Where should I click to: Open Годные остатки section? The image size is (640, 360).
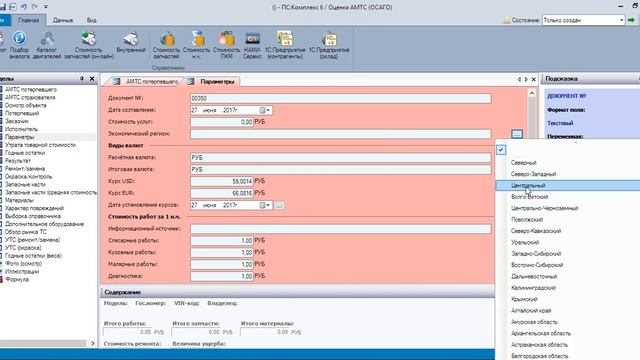tap(24, 153)
